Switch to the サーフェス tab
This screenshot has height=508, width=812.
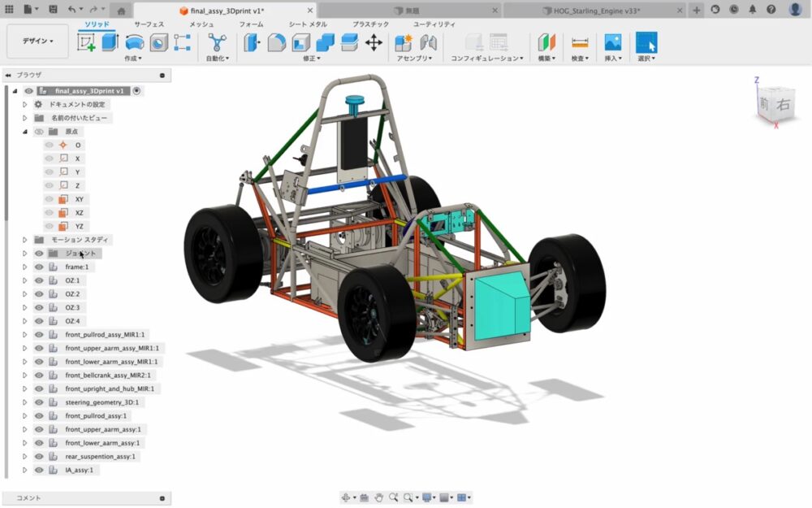point(149,25)
